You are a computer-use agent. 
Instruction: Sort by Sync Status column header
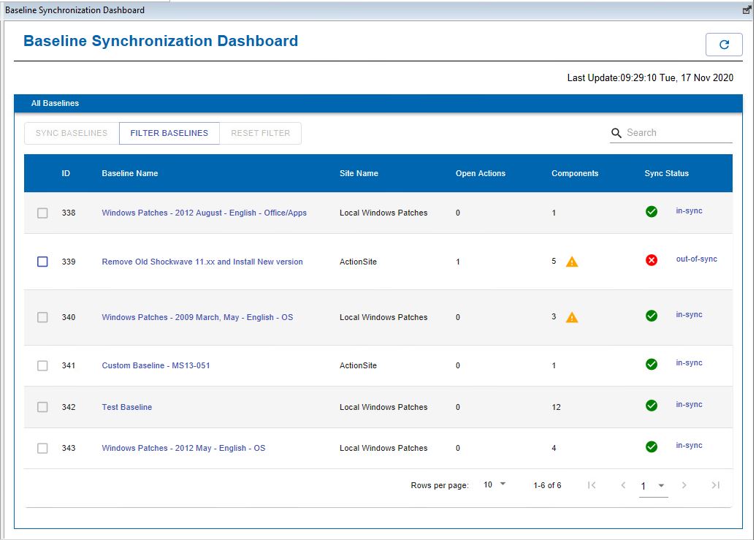click(x=666, y=173)
